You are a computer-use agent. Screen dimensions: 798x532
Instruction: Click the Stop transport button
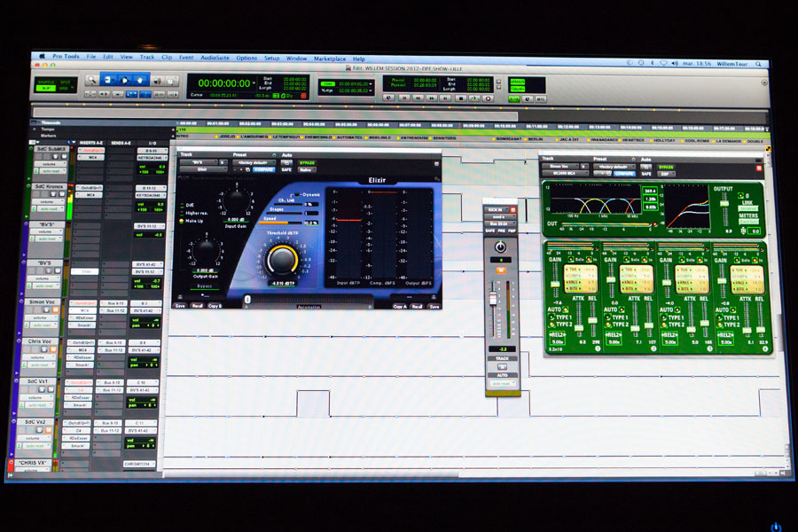click(x=460, y=98)
